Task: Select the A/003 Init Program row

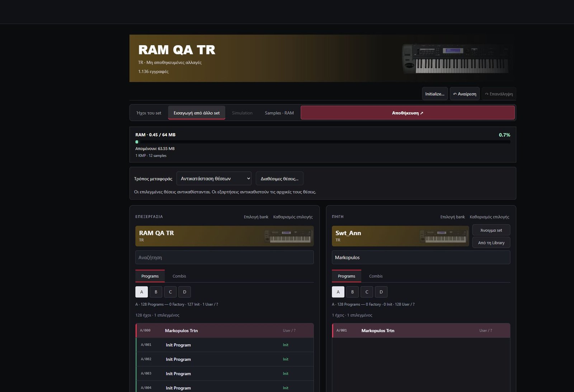Action: click(225, 374)
